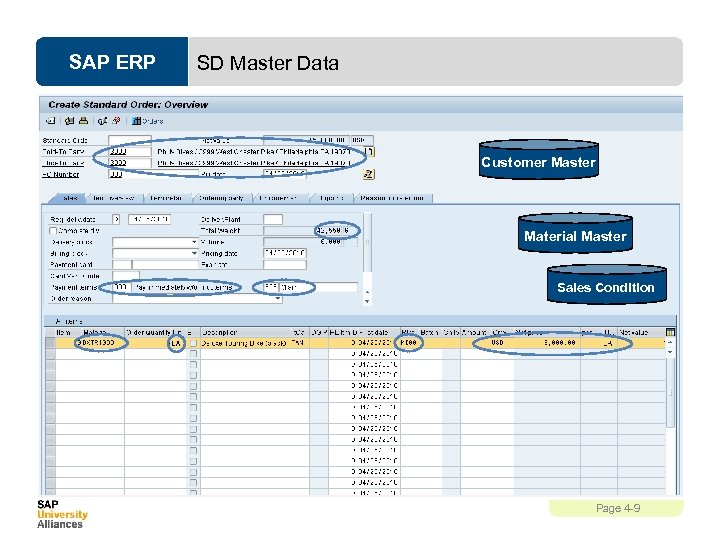Click the Payment terms code field
Viewport: 720px width, 540px height.
[121, 287]
